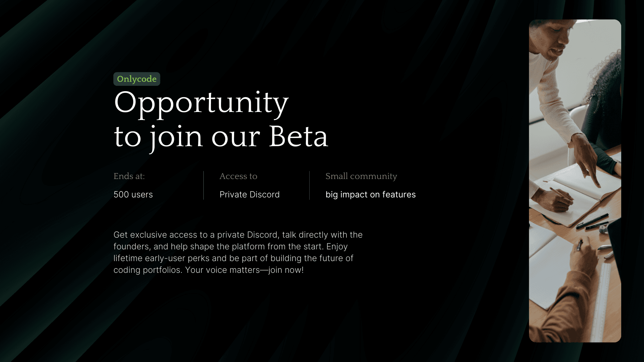644x362 pixels.
Task: Select the 'Small community' label
Action: click(361, 176)
